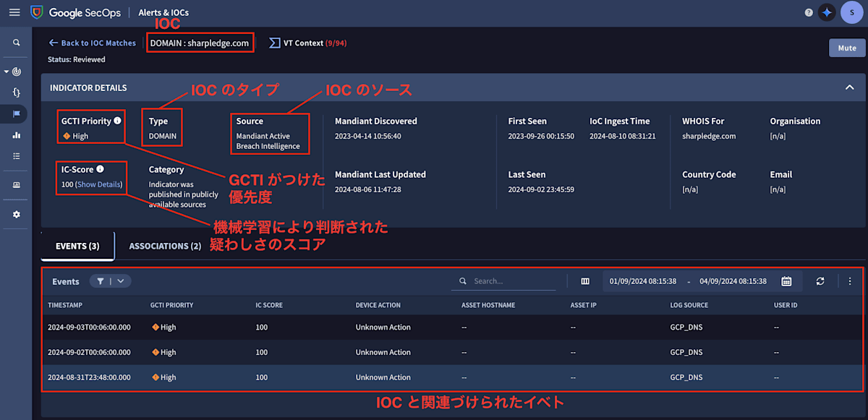868x420 pixels.
Task: Sort by the IC Score column header
Action: coord(269,306)
